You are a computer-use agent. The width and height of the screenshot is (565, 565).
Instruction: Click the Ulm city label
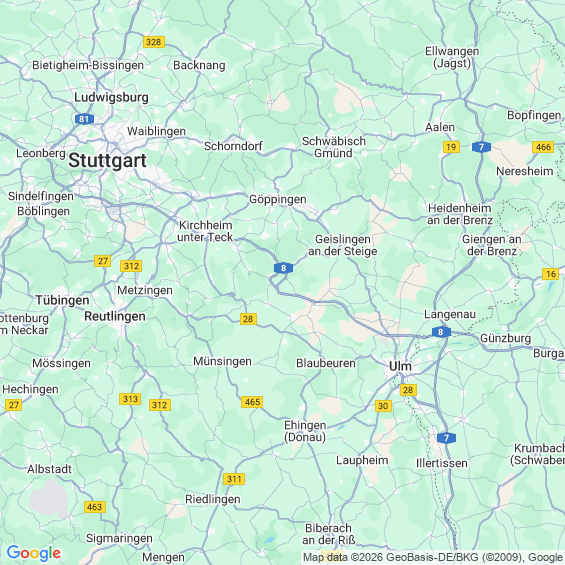pyautogui.click(x=400, y=366)
